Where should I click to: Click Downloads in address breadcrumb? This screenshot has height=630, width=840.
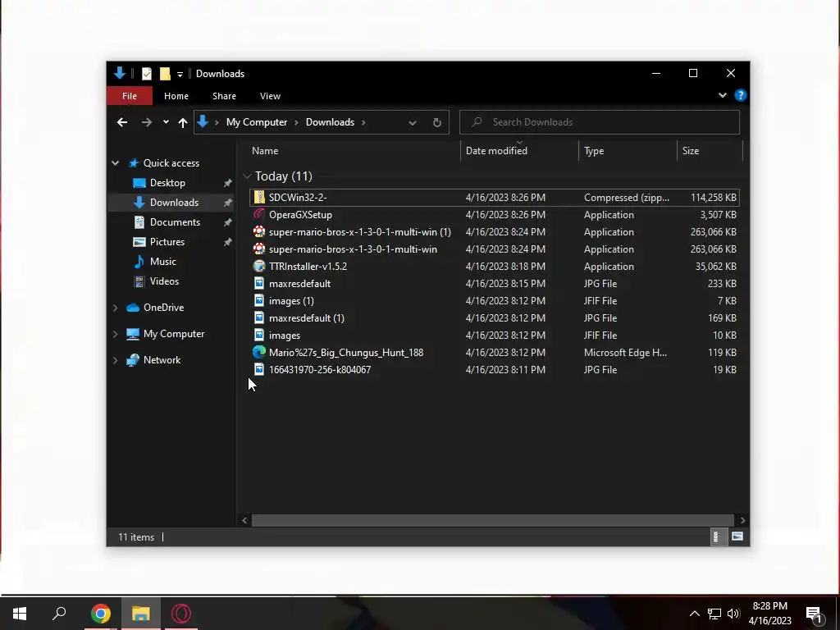pyautogui.click(x=330, y=122)
